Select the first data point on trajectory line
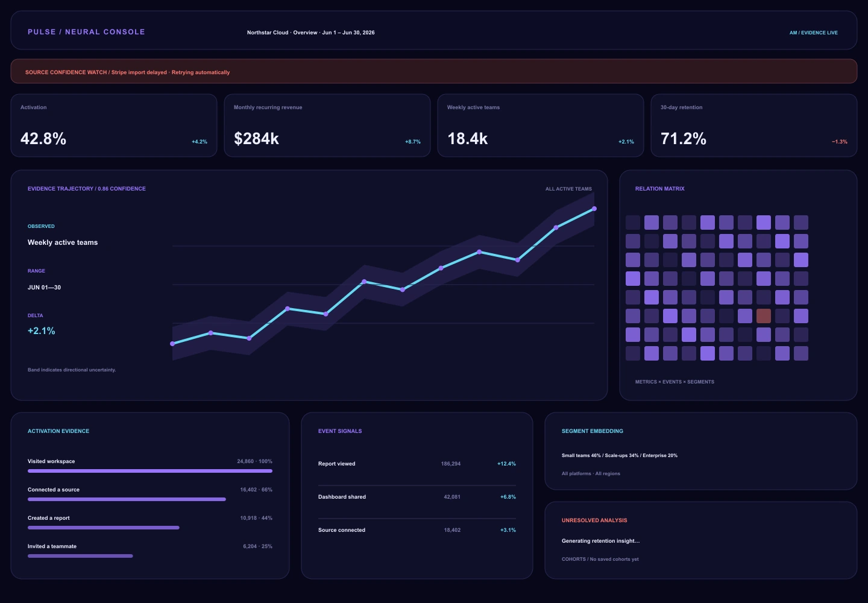The height and width of the screenshot is (603, 868). click(172, 344)
